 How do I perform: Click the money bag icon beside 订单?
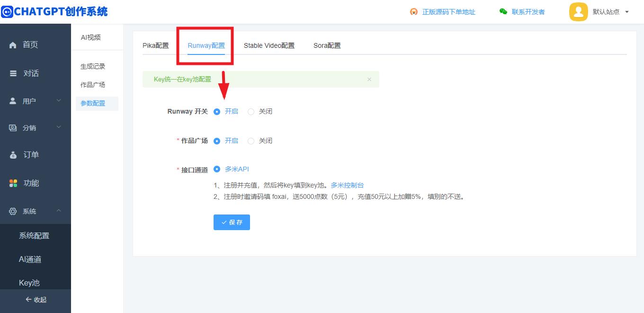click(x=13, y=155)
